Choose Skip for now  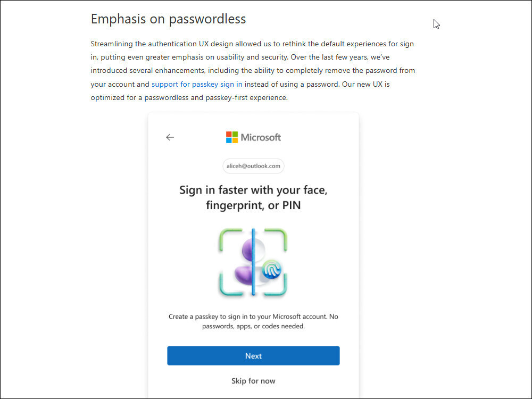[253, 381]
